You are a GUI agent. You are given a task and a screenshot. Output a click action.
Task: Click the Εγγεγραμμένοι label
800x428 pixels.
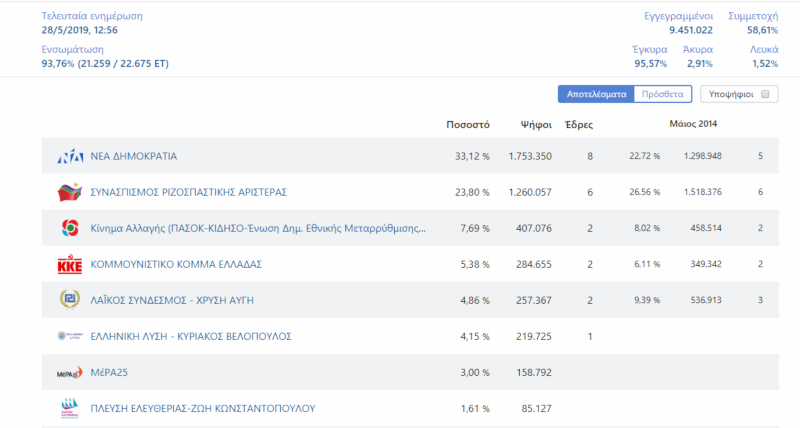678,16
